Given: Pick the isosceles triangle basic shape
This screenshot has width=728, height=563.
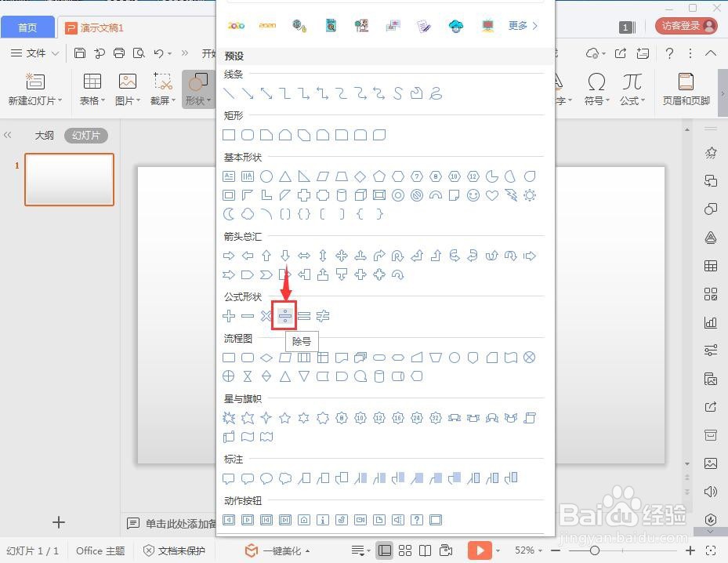Looking at the screenshot, I should (x=285, y=176).
